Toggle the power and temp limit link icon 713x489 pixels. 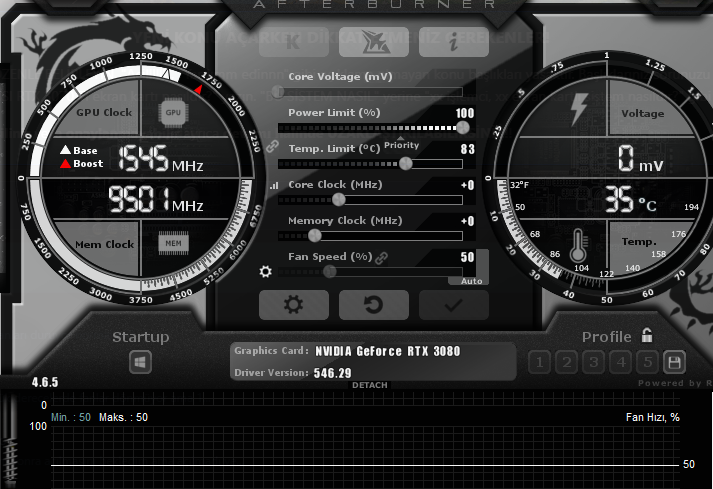tap(272, 146)
